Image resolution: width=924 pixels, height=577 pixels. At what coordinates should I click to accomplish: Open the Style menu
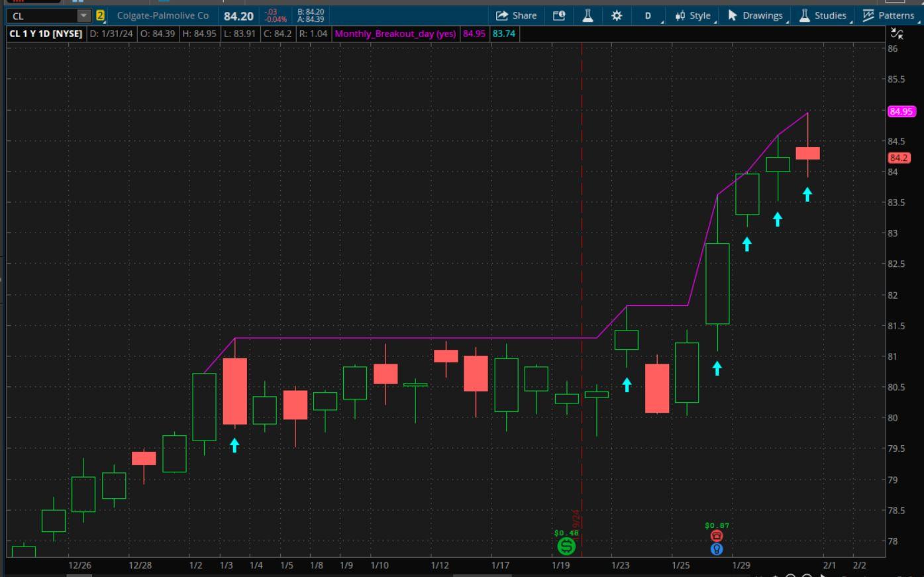pyautogui.click(x=693, y=15)
